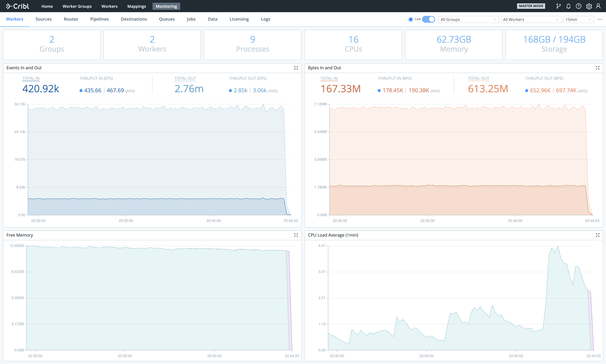
Task: Switch to the Data tab
Action: 213,19
